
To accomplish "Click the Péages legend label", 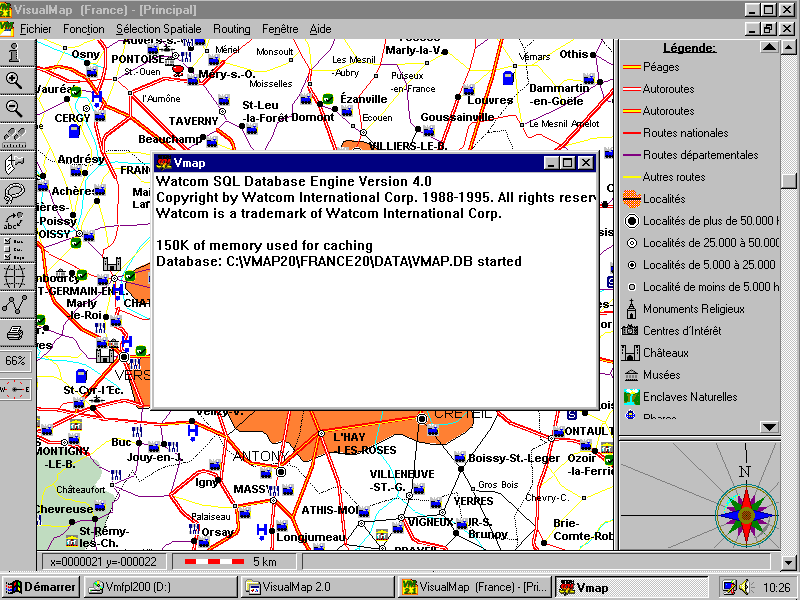I will coord(661,67).
